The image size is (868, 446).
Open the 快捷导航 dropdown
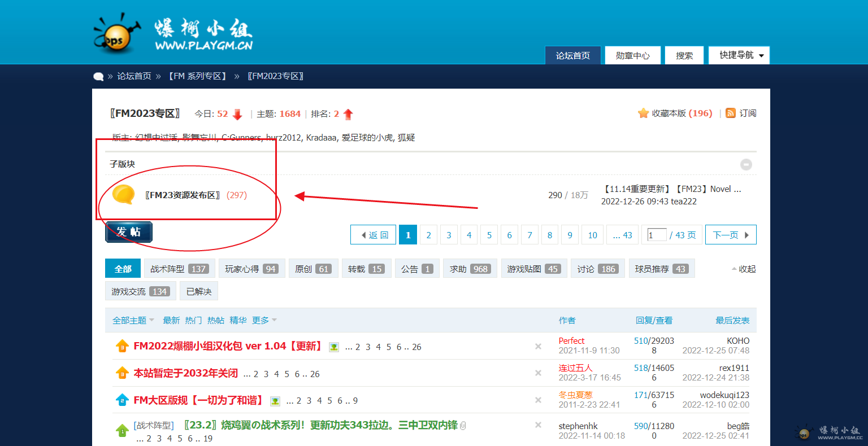click(739, 55)
